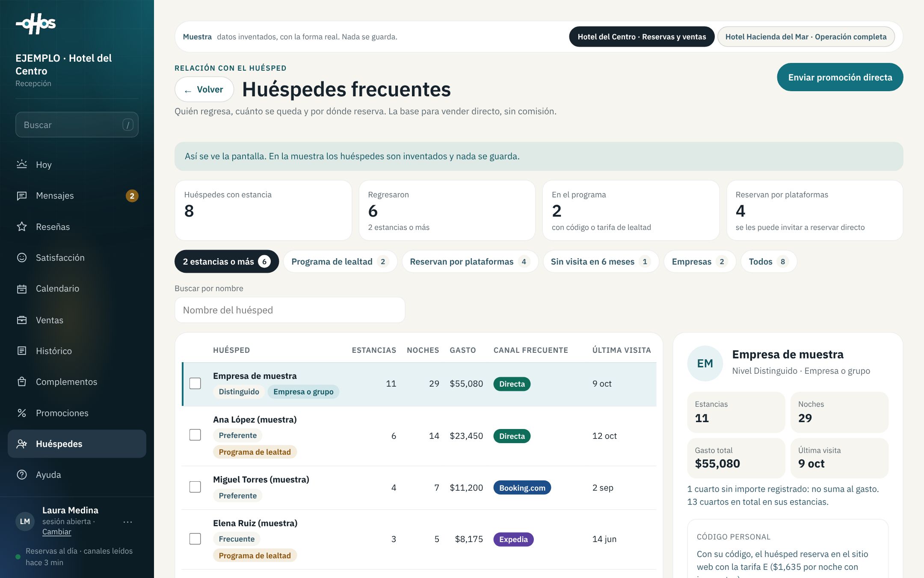Select the Reservan por plataformas filter

coord(470,261)
